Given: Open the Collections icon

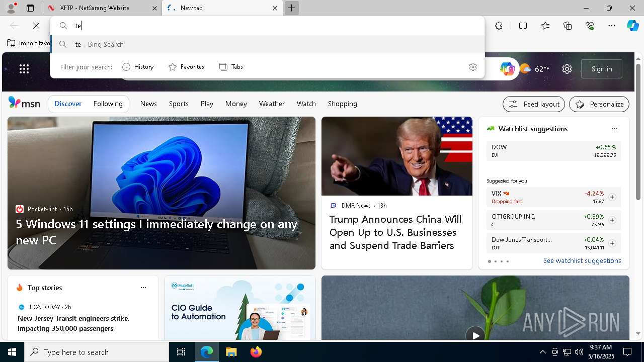Looking at the screenshot, I should (568, 26).
